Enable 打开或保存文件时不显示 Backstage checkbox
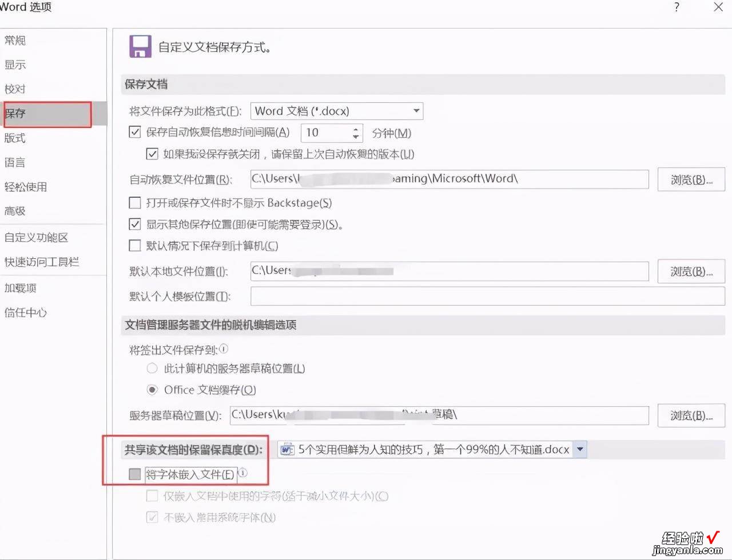732x560 pixels. (135, 203)
